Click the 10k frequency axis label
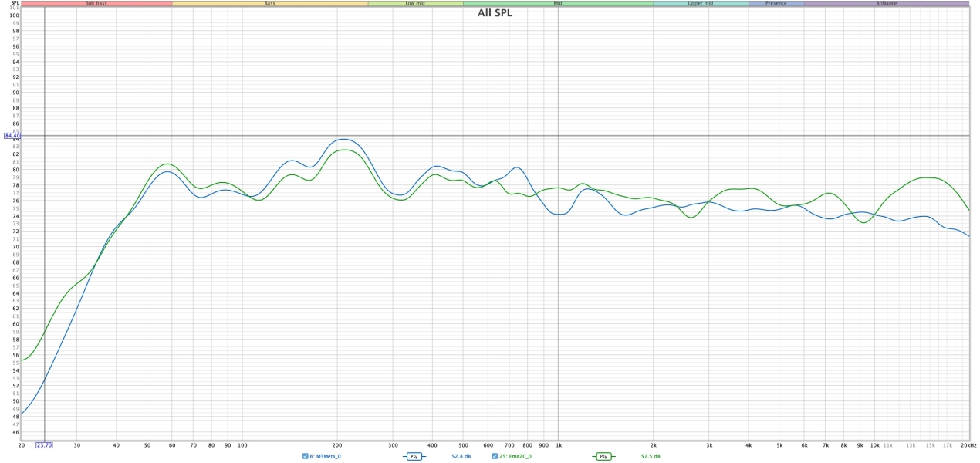The width and height of the screenshot is (980, 463). (x=874, y=445)
